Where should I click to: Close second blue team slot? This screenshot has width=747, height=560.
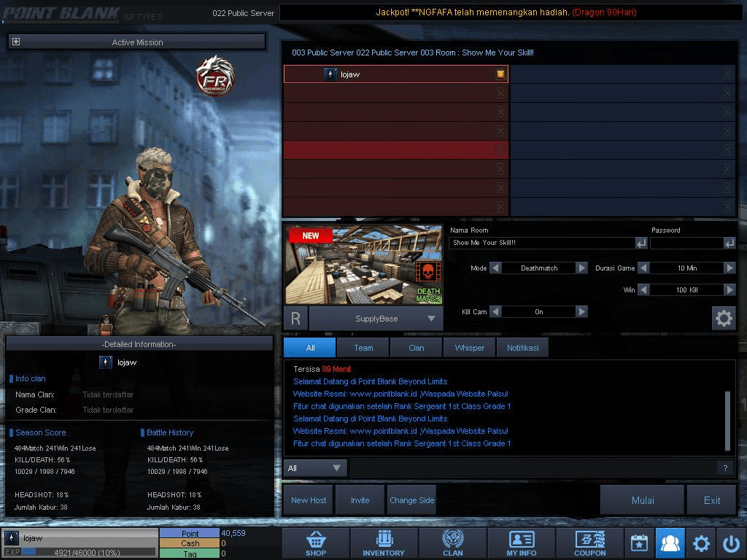click(x=727, y=93)
